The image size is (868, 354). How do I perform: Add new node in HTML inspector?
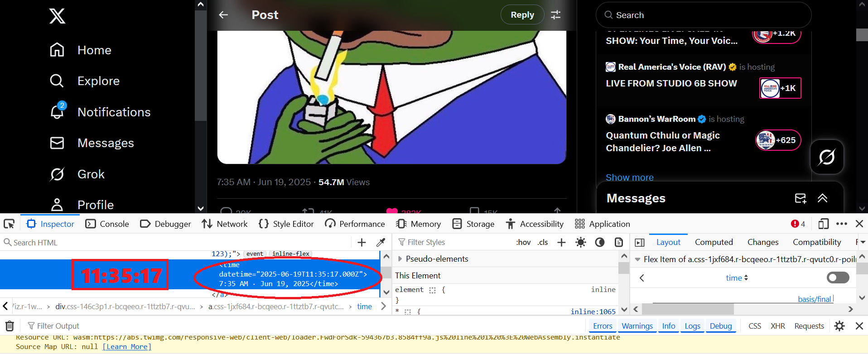coord(362,243)
